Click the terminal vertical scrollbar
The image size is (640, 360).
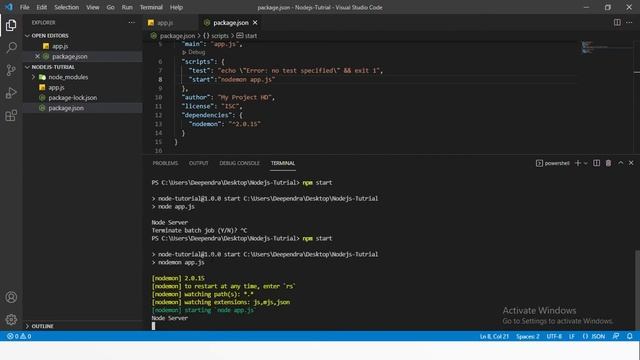click(637, 290)
